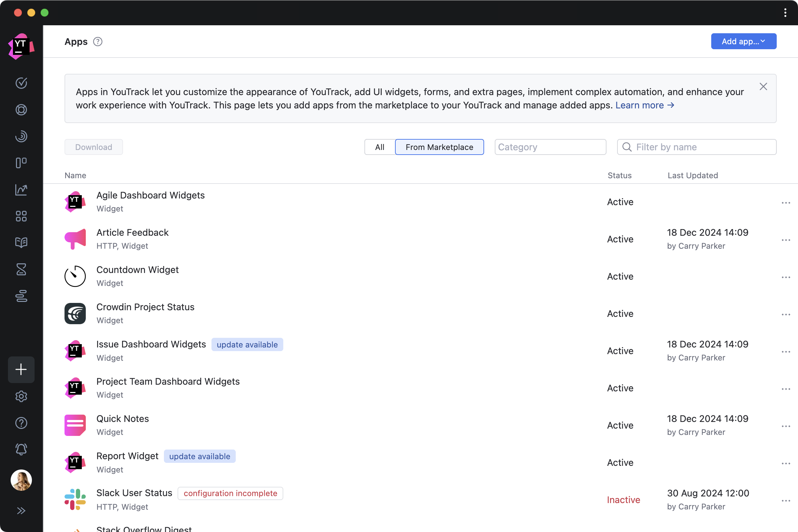Viewport: 798px width, 532px height.
Task: Click the Add app... dropdown button
Action: (743, 42)
